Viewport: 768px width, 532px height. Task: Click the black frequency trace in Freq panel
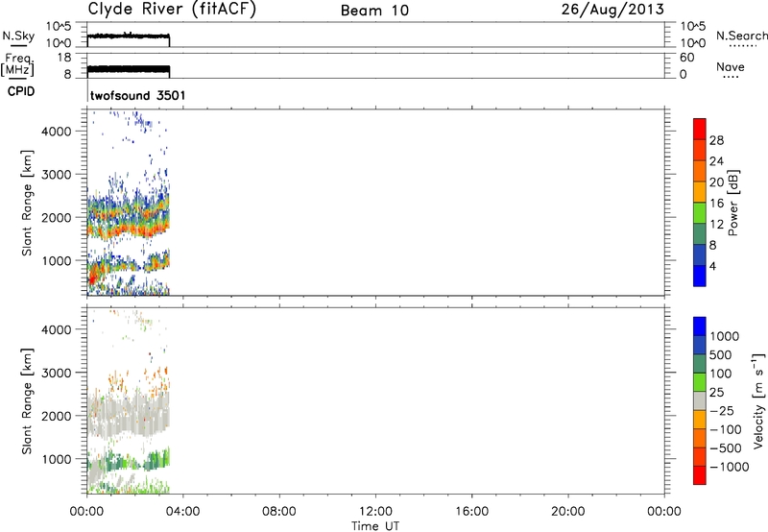click(x=129, y=69)
